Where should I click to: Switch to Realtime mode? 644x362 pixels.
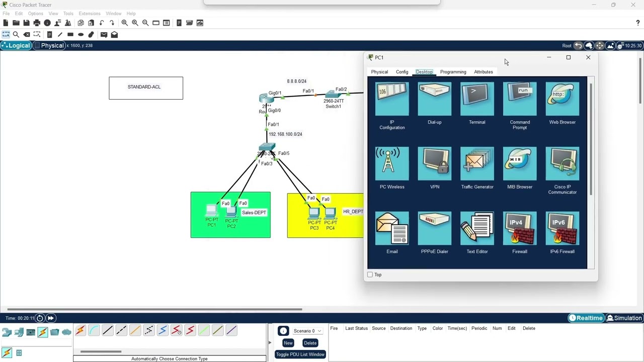[x=586, y=318]
